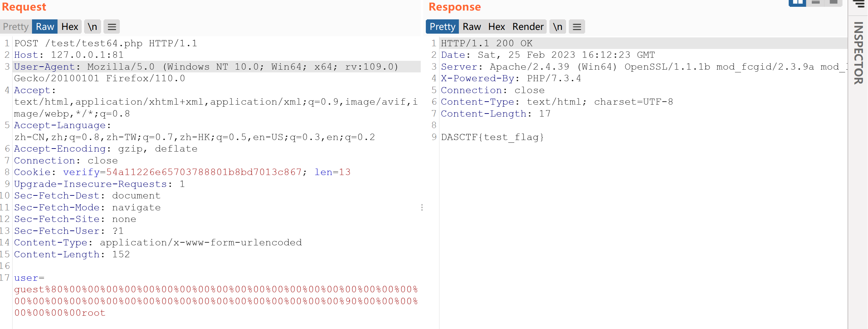Viewport: 868px width, 329px height.
Task: Select the tabbed combined view layout icon
Action: pos(833,3)
